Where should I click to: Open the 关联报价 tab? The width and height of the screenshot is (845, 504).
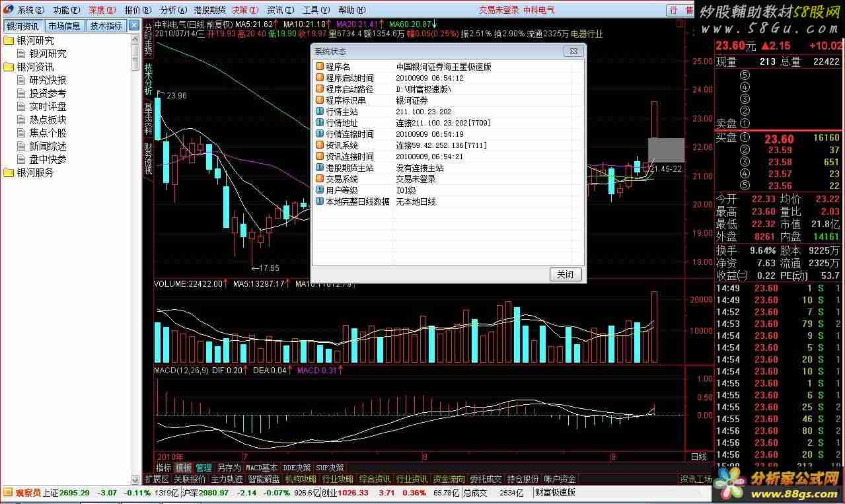coord(190,479)
